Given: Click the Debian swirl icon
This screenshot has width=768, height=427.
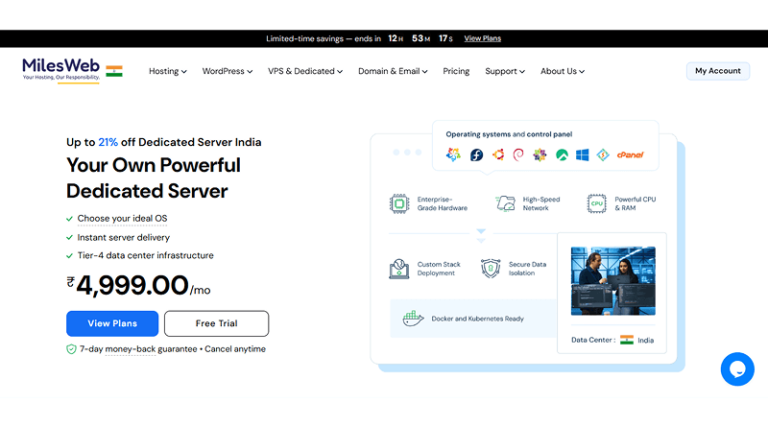Looking at the screenshot, I should [x=518, y=155].
